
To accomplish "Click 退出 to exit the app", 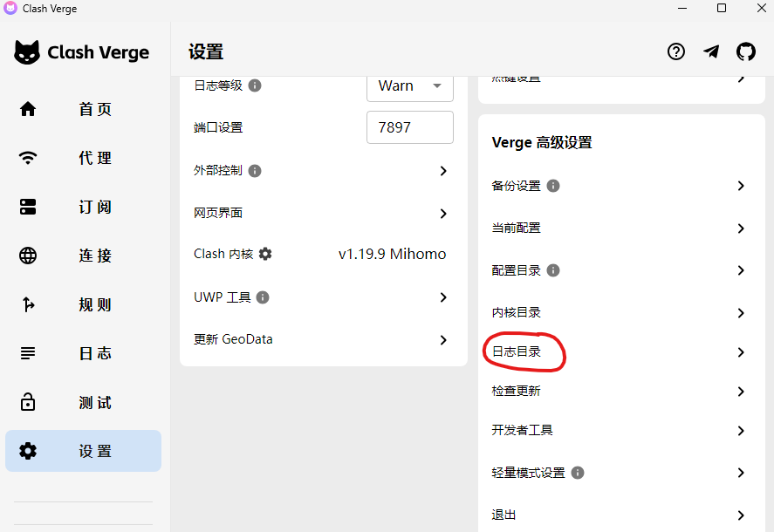I will coord(504,515).
